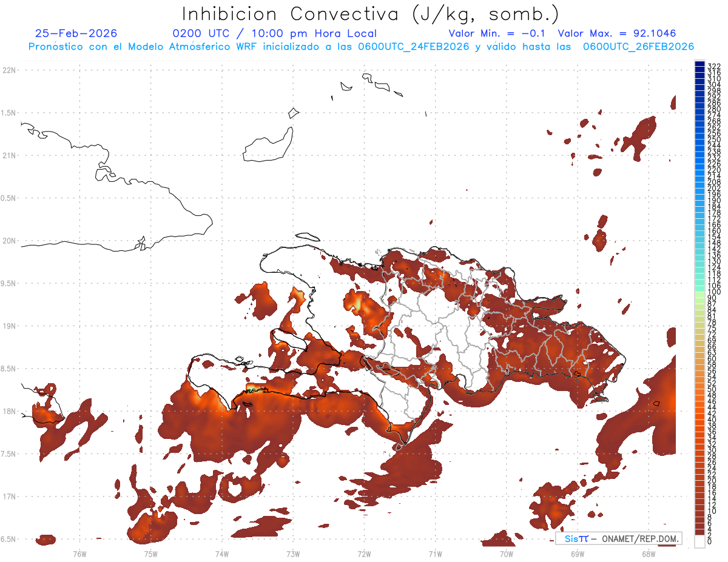The image size is (728, 562).
Task: Click the '322' color scale label
Action: [x=714, y=65]
